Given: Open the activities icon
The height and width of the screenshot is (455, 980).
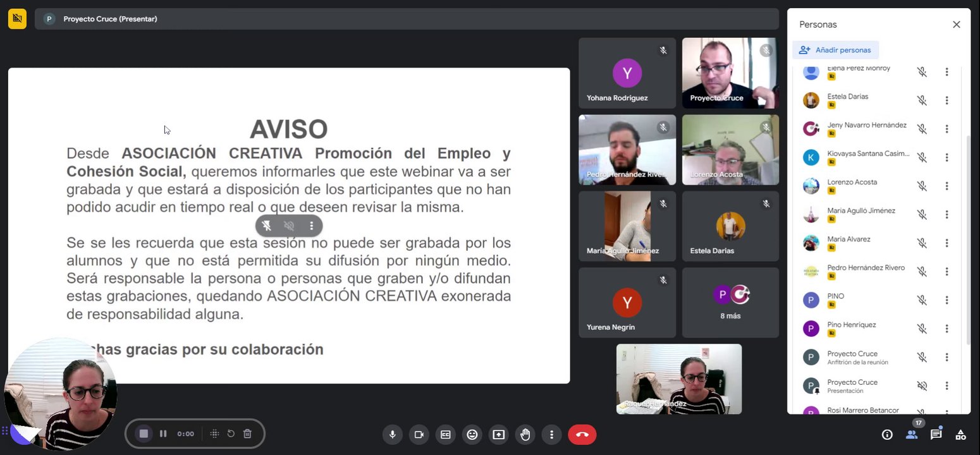Looking at the screenshot, I should (960, 434).
